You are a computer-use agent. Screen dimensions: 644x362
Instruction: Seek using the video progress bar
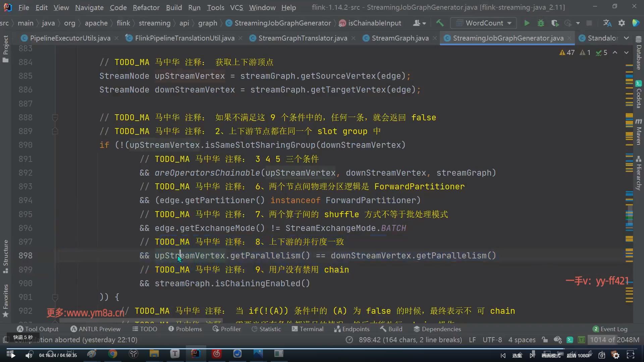[x=322, y=349]
